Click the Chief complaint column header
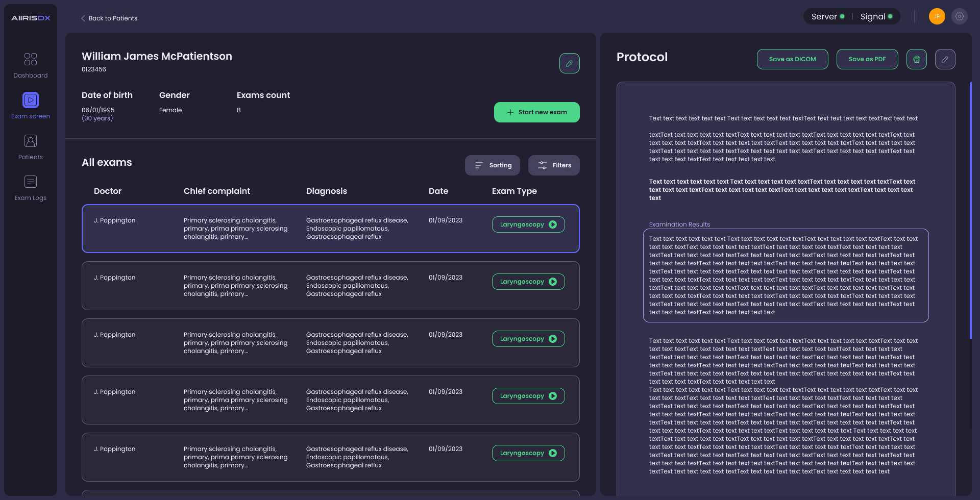The width and height of the screenshot is (980, 500). click(x=217, y=191)
